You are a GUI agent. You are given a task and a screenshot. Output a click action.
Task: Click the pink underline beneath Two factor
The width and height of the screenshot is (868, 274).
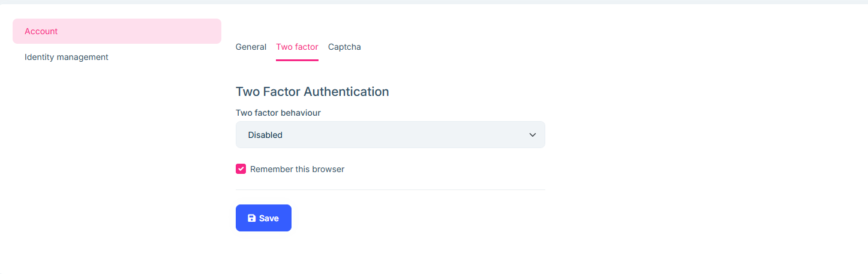pos(297,60)
